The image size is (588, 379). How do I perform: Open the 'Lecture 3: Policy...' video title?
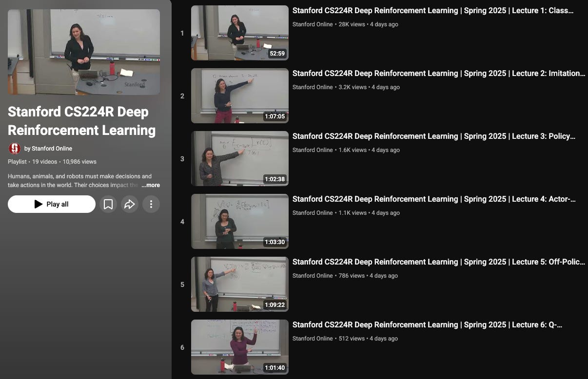[434, 136]
